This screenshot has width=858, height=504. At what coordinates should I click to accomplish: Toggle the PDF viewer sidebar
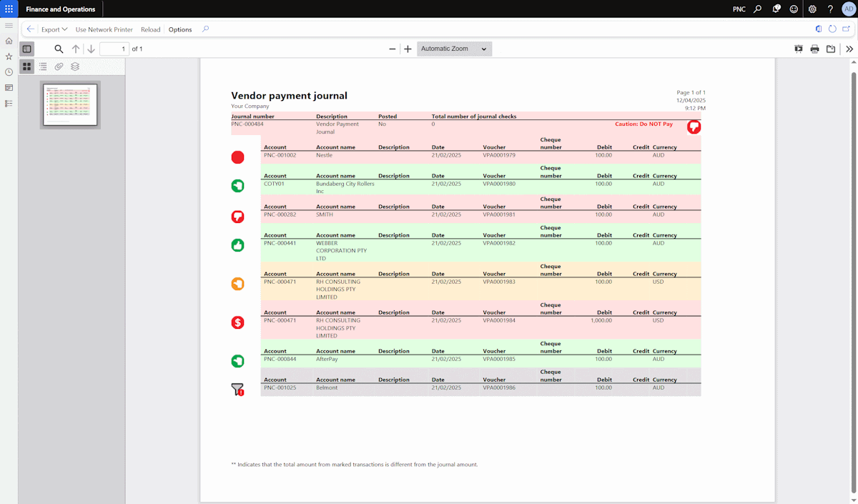[26, 49]
